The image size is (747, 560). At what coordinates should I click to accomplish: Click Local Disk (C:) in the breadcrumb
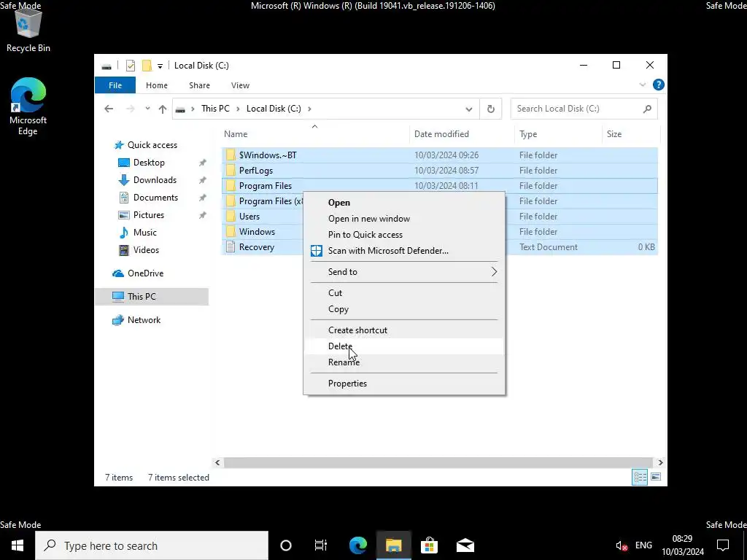pyautogui.click(x=274, y=109)
